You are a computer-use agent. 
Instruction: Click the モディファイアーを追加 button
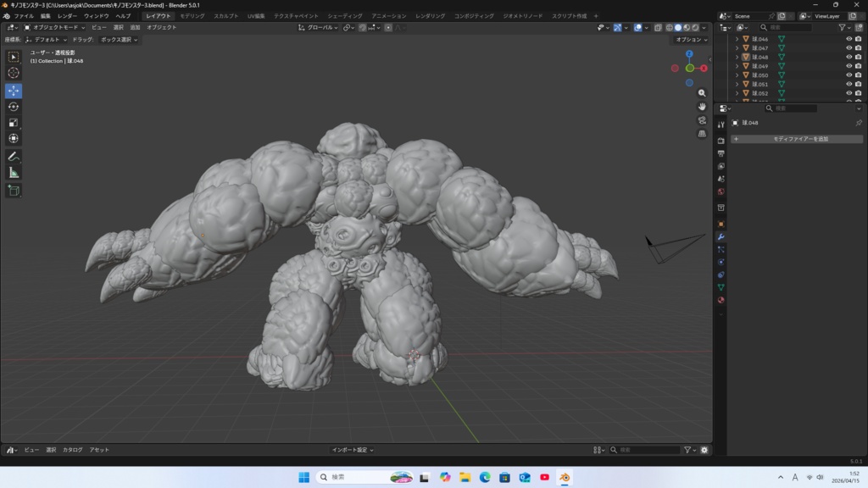[797, 139]
